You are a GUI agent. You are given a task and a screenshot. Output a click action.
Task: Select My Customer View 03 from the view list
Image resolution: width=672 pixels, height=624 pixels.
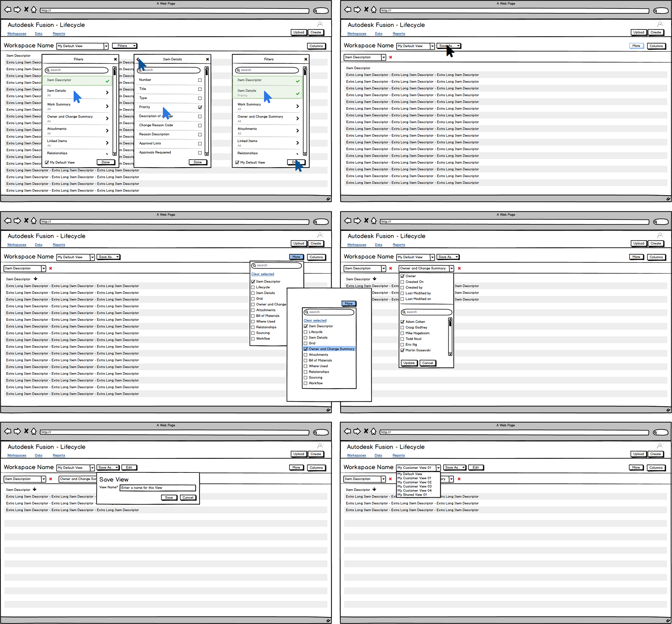(x=414, y=486)
